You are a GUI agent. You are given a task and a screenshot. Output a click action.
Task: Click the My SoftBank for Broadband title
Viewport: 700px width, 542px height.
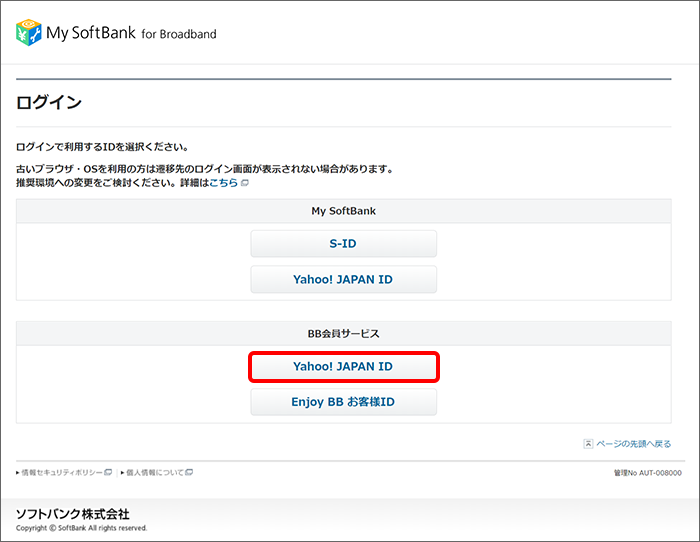click(x=131, y=33)
